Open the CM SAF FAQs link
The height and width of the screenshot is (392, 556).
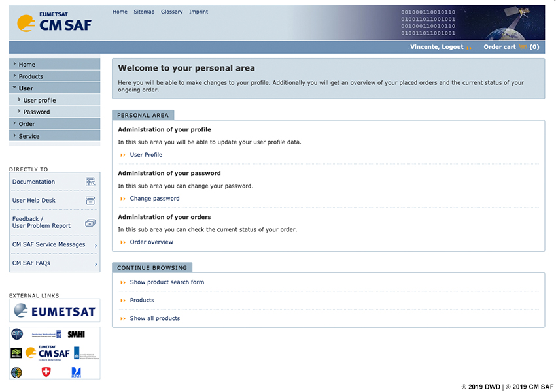(x=31, y=263)
